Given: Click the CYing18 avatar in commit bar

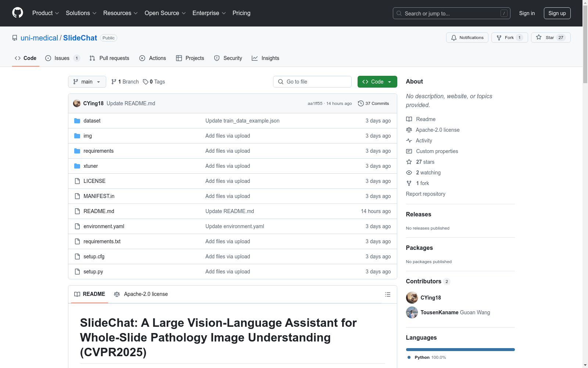Looking at the screenshot, I should coord(77,103).
